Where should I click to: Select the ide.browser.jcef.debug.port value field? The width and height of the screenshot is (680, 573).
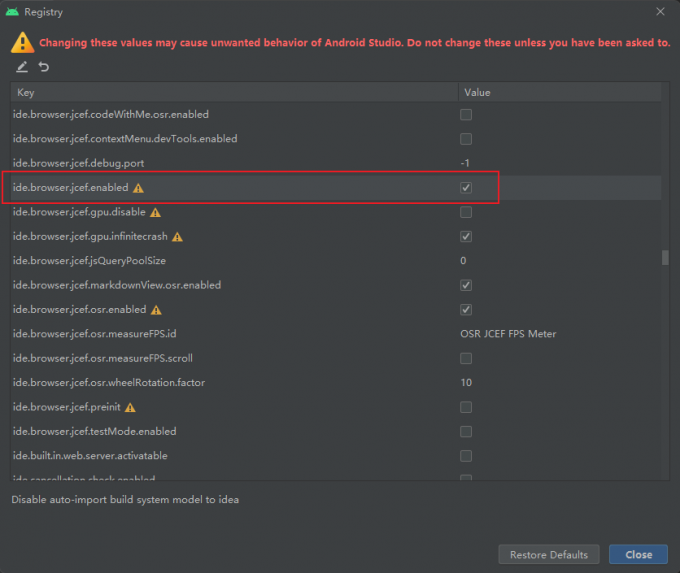point(559,163)
